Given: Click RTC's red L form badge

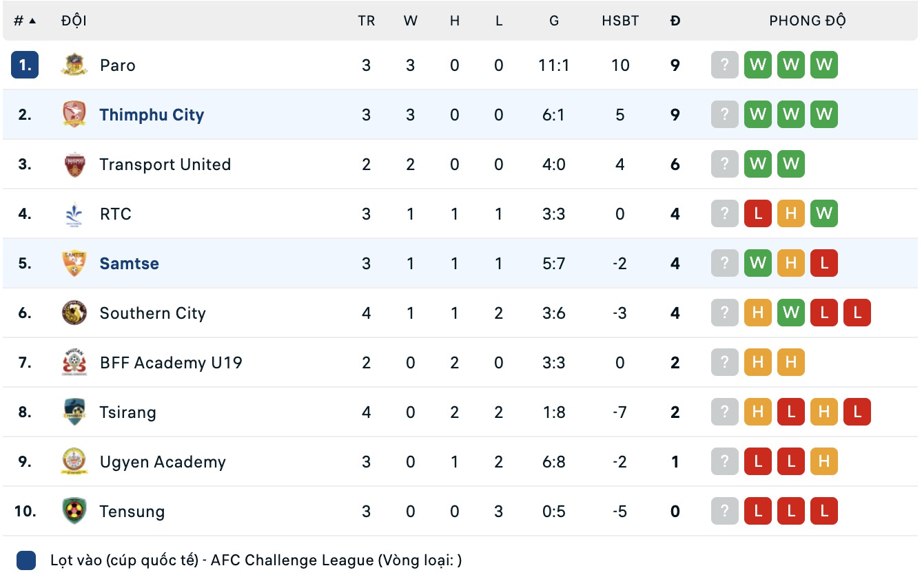Looking at the screenshot, I should tap(757, 214).
